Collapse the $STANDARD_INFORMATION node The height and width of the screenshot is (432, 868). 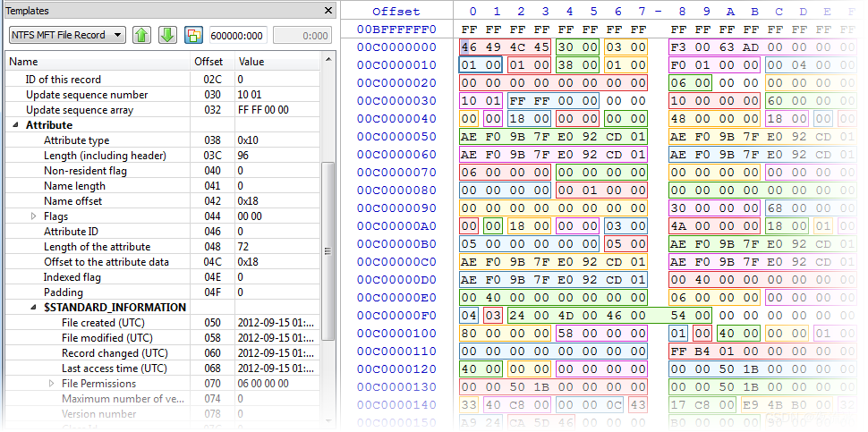(32, 308)
